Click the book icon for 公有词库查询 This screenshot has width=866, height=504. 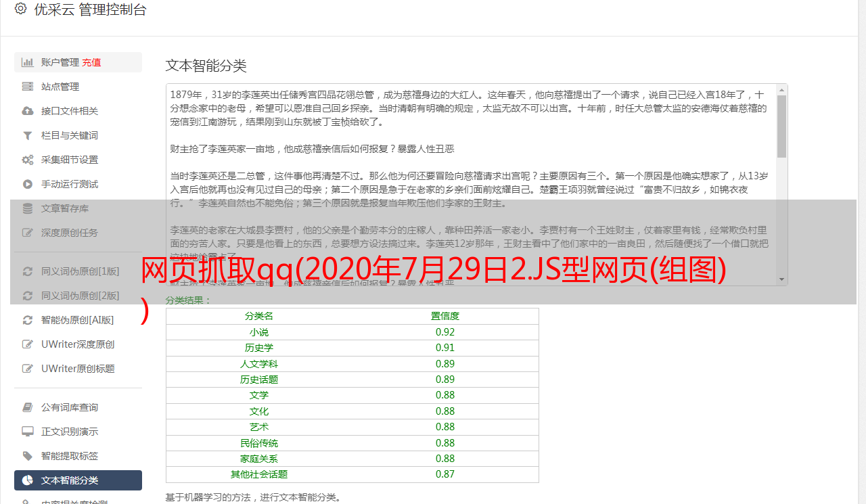tap(28, 407)
